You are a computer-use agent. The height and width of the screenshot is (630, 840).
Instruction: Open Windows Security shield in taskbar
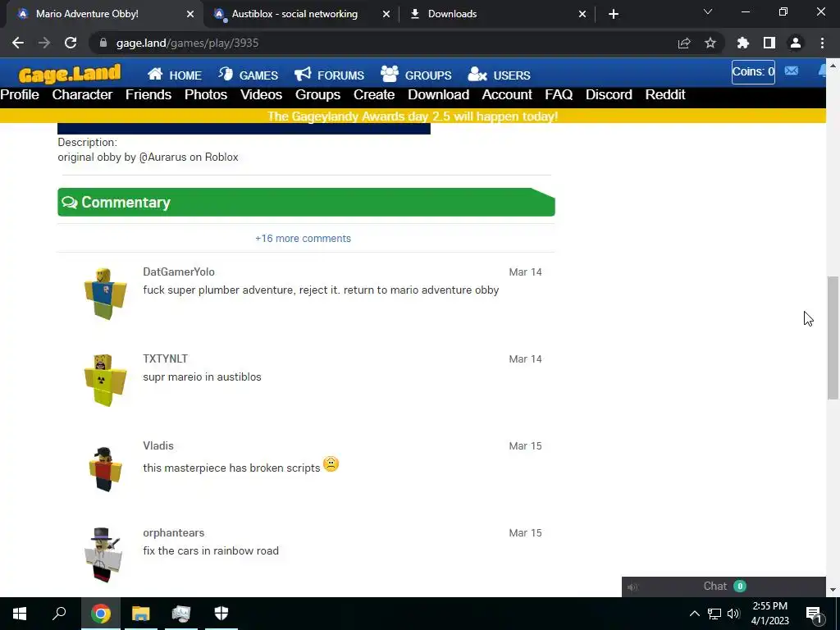pos(221,614)
